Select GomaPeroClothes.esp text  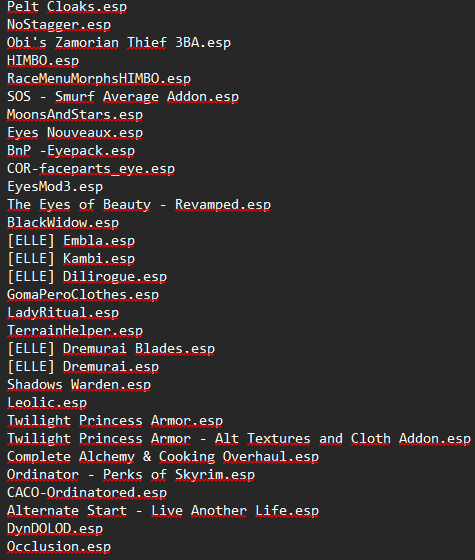click(x=83, y=295)
